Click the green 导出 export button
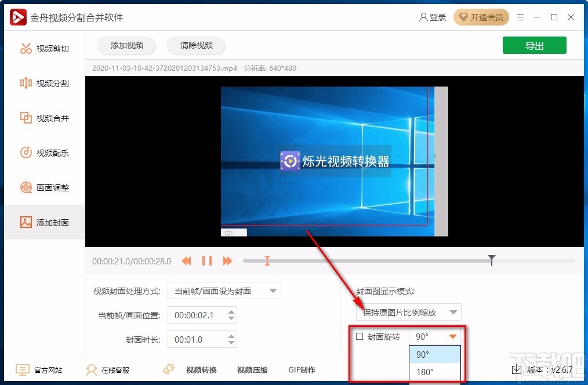The height and width of the screenshot is (385, 588). (x=535, y=45)
